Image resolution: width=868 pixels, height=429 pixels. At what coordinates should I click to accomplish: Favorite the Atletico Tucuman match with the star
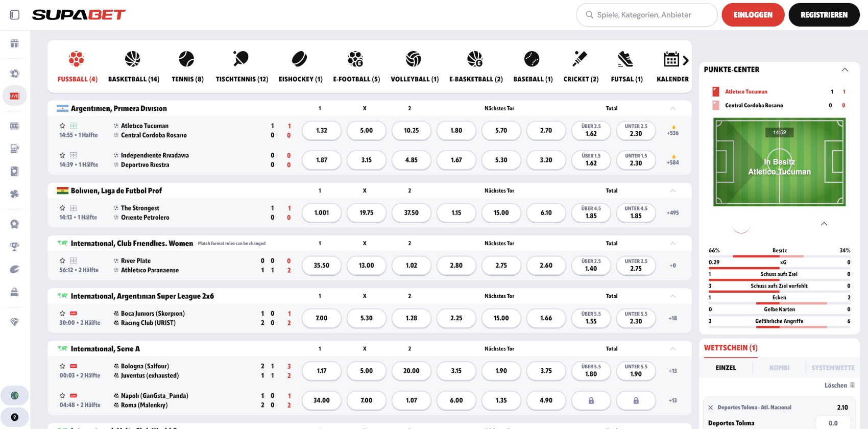(x=62, y=126)
